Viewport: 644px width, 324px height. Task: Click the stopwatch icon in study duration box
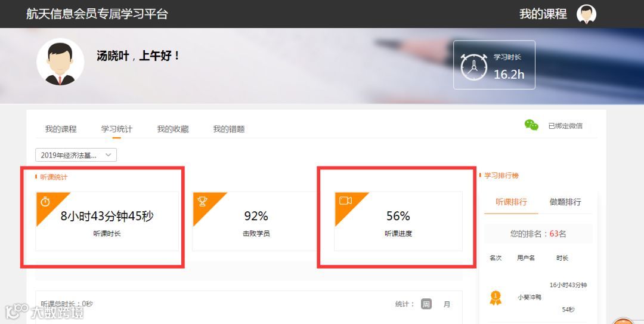(473, 66)
